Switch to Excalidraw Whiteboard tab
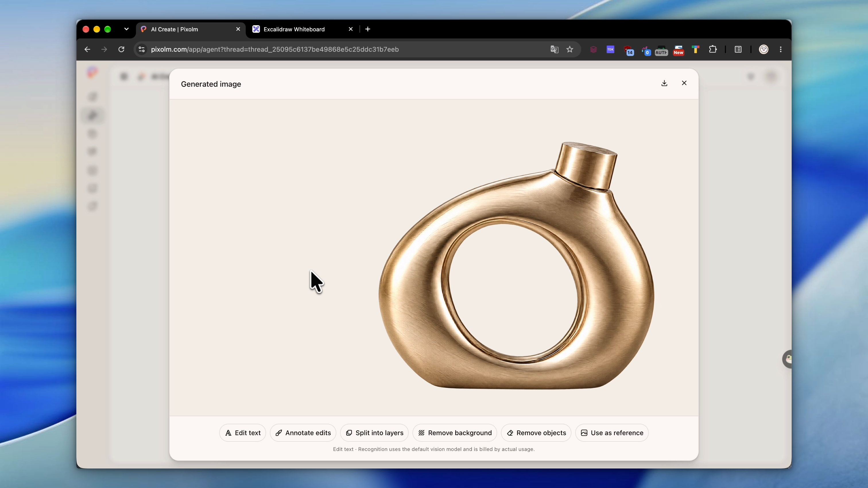 [303, 29]
